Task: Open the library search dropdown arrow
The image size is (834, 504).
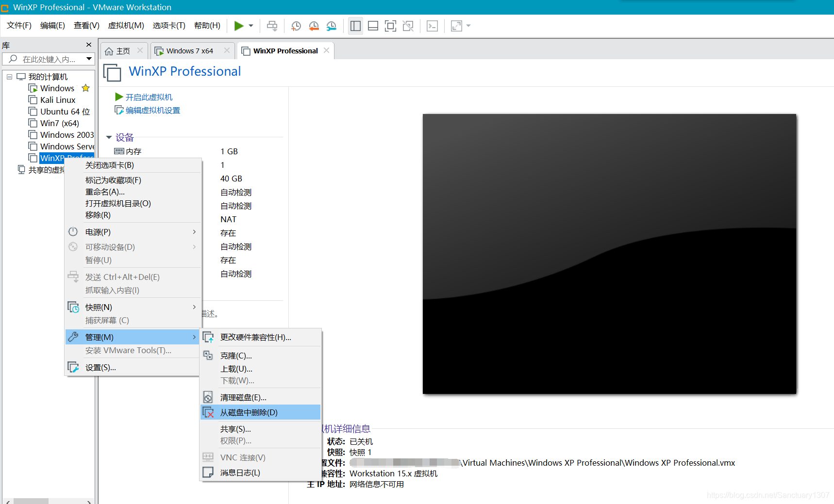Action: (x=89, y=59)
